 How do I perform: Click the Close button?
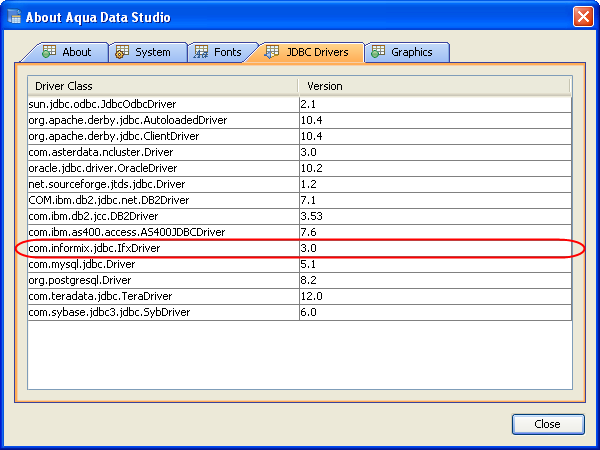click(548, 424)
